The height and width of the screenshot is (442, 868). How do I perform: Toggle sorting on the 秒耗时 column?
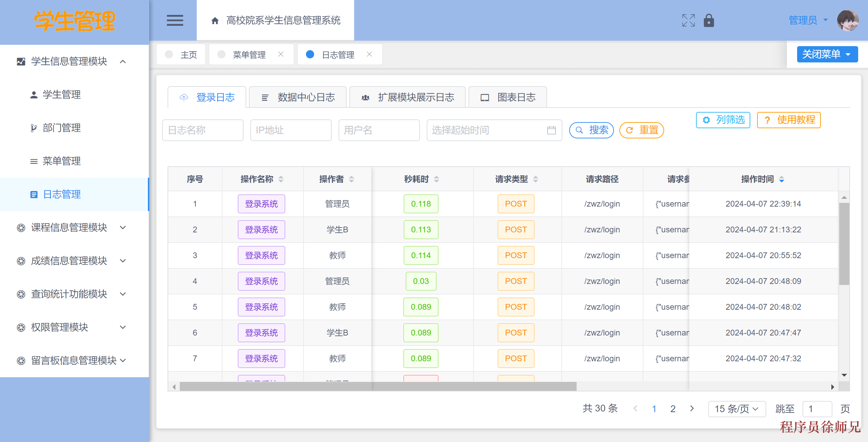438,179
